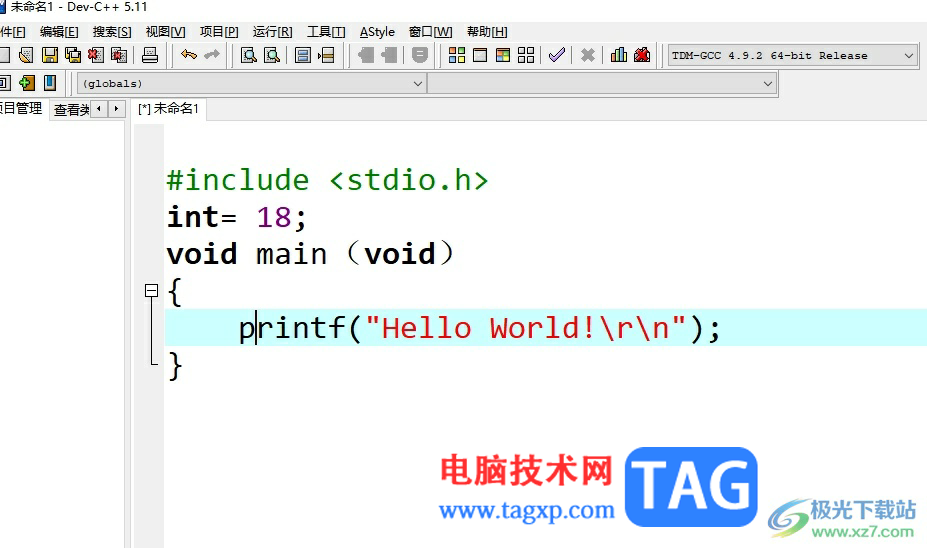Click the 'void main (void)' code line

pyautogui.click(x=310, y=254)
